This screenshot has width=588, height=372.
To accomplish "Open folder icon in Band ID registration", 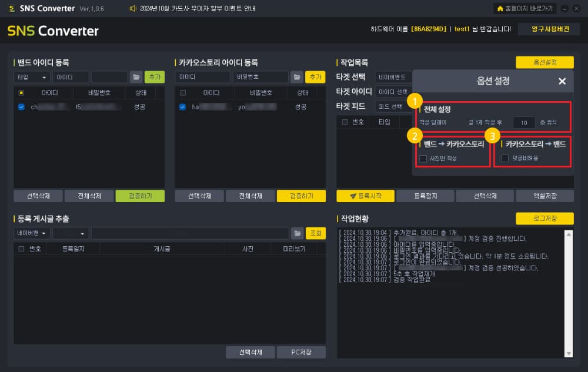I will coord(136,77).
